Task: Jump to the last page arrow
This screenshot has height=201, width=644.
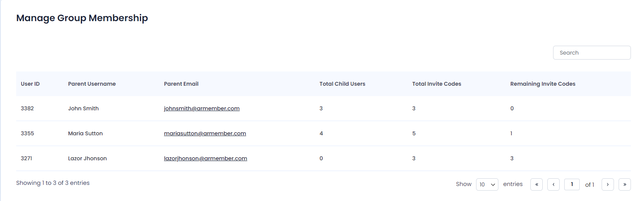Action: pos(625,184)
